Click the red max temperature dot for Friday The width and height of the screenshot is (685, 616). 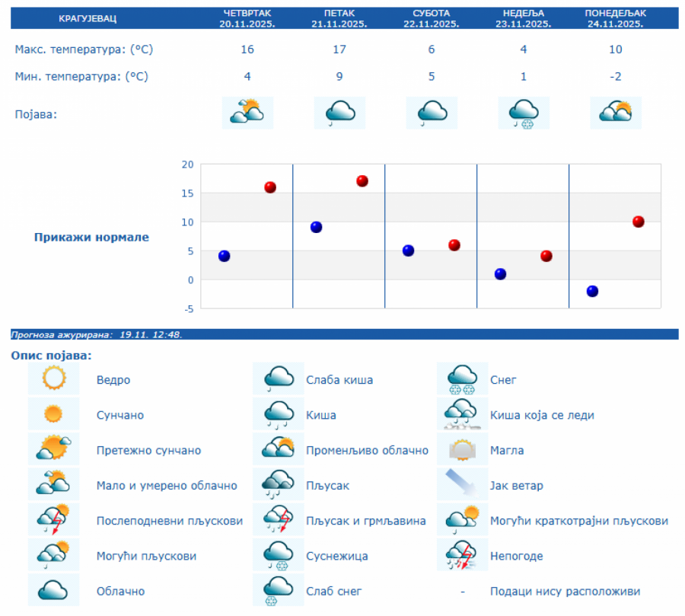[x=362, y=181]
